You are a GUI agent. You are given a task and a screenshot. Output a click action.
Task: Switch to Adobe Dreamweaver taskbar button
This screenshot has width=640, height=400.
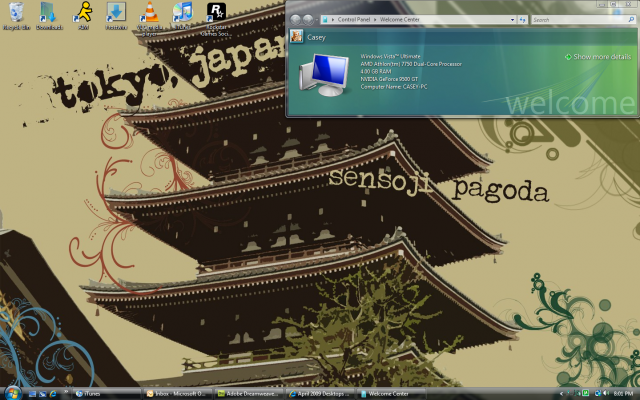(249, 394)
